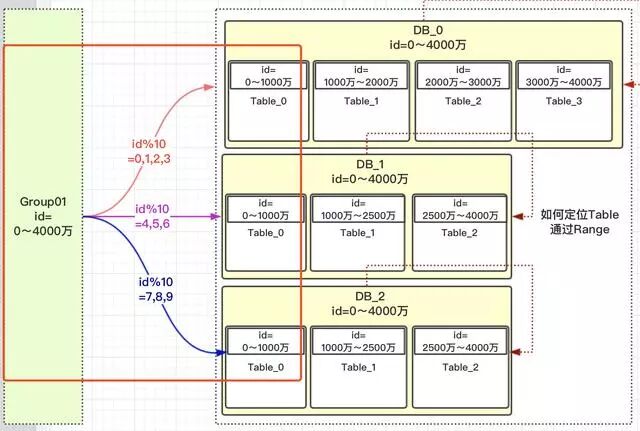Click the DB_1 title text
Screen dimensions: 640x431
coord(370,164)
